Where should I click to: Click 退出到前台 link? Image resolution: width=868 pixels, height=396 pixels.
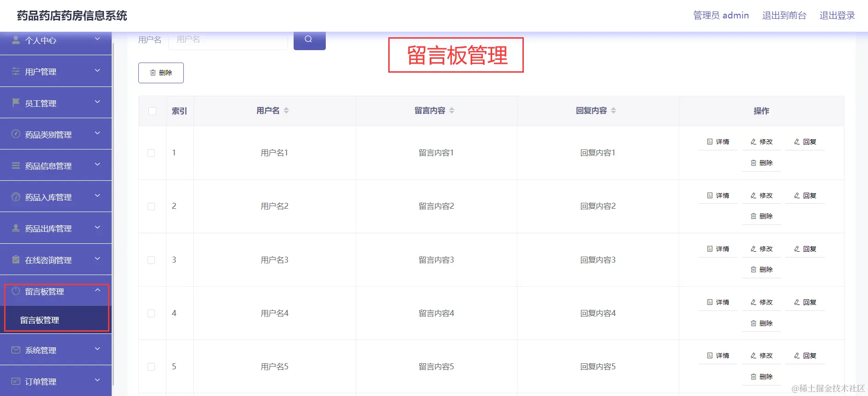(784, 15)
